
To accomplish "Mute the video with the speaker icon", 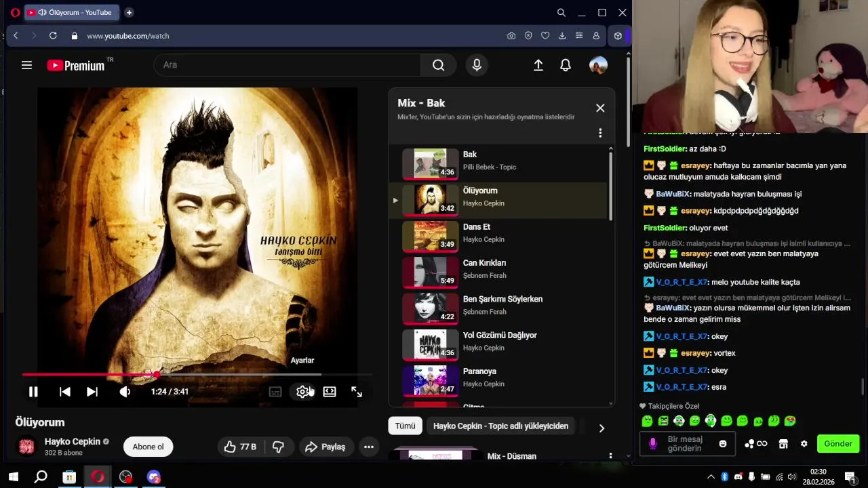I will click(125, 392).
